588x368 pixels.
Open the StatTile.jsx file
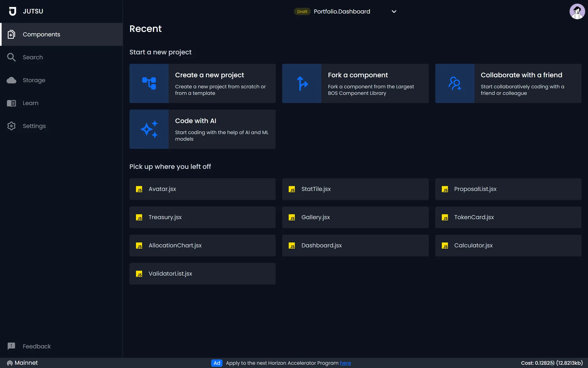[x=355, y=189]
